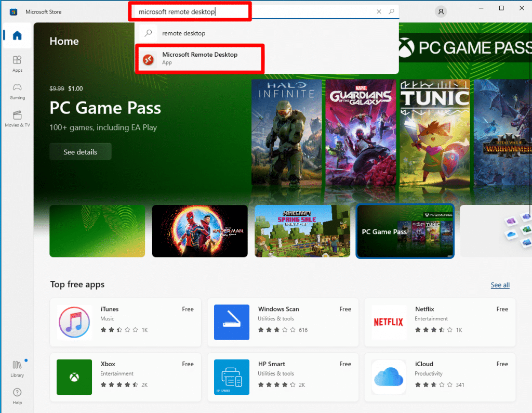The width and height of the screenshot is (532, 413).
Task: Open the Netflix app card
Action: point(440,322)
